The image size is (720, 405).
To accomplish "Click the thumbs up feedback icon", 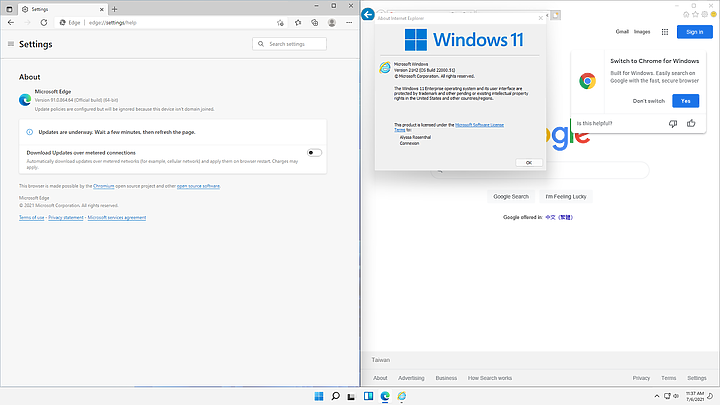I will (691, 123).
